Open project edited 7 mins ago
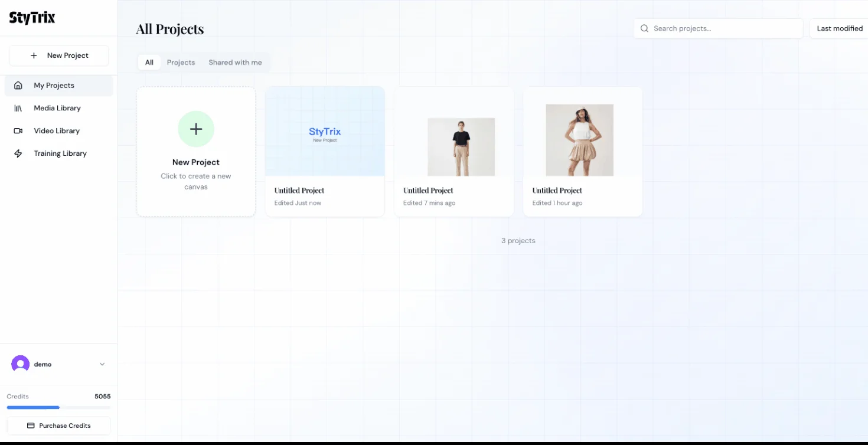The width and height of the screenshot is (868, 445). point(454,152)
